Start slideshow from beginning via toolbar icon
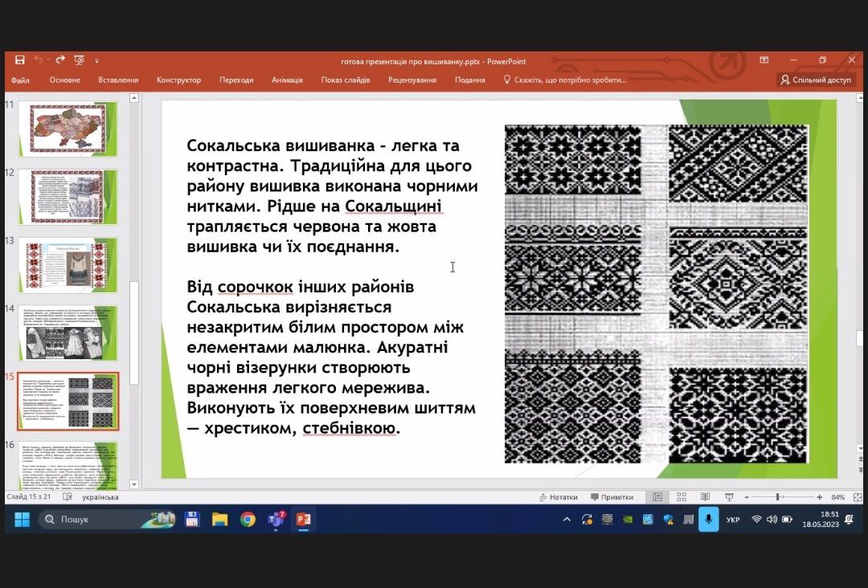 click(79, 60)
